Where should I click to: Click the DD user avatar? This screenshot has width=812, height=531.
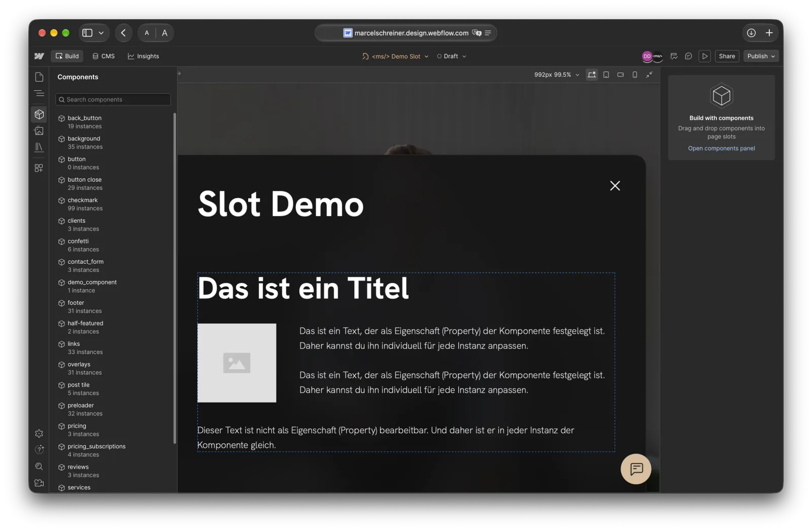(x=647, y=56)
